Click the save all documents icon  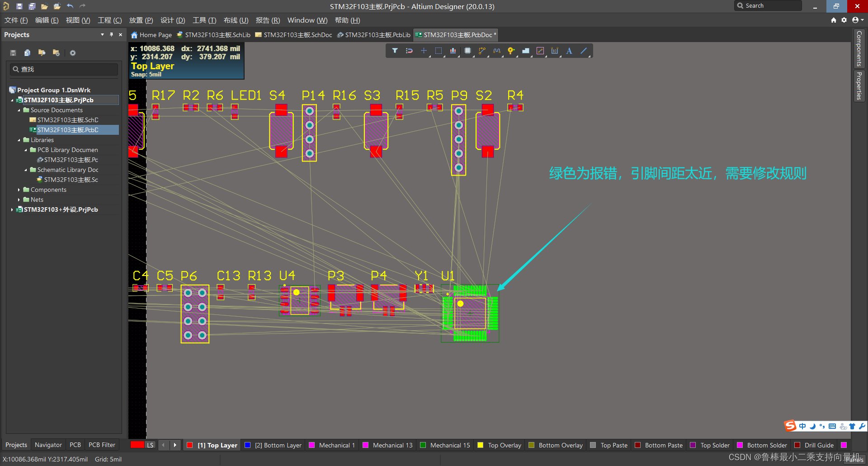click(32, 6)
